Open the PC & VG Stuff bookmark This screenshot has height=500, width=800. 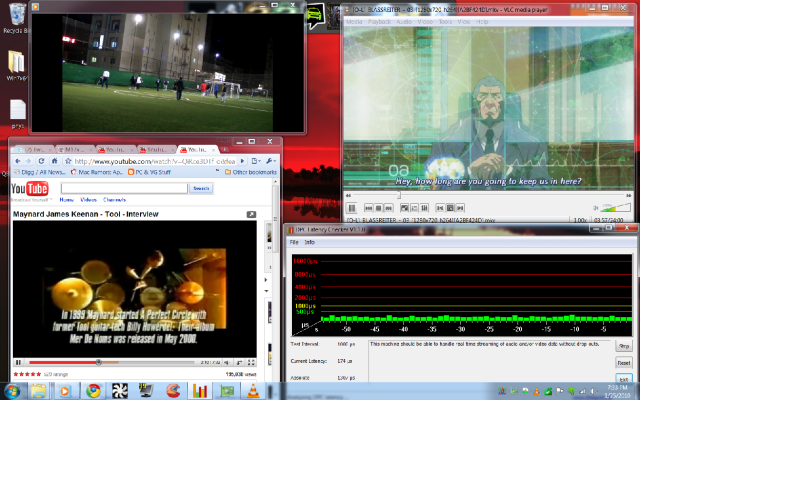pyautogui.click(x=149, y=172)
